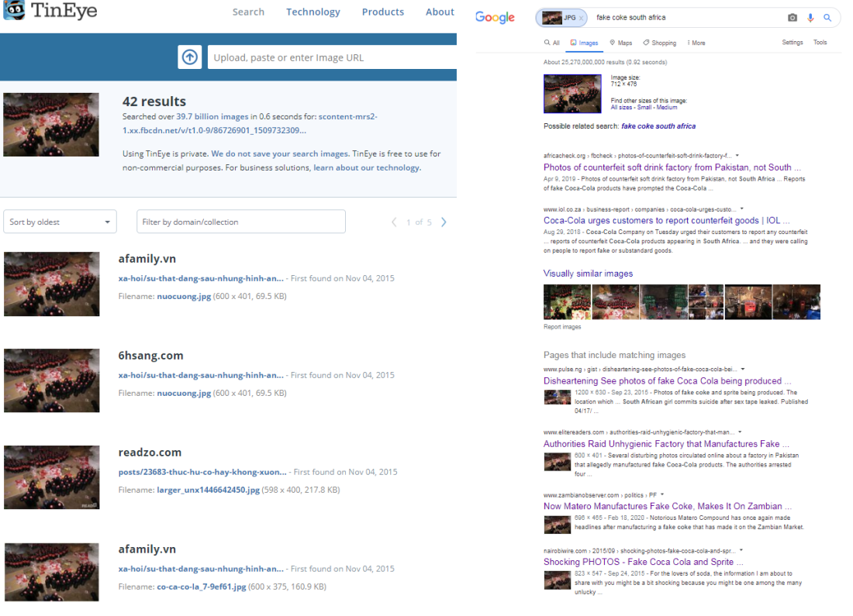Open 6hsang.com result thumbnail

(52, 380)
